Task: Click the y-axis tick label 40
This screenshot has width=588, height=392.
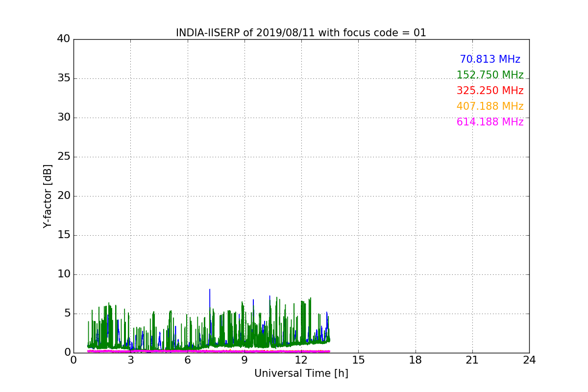Action: click(x=64, y=39)
